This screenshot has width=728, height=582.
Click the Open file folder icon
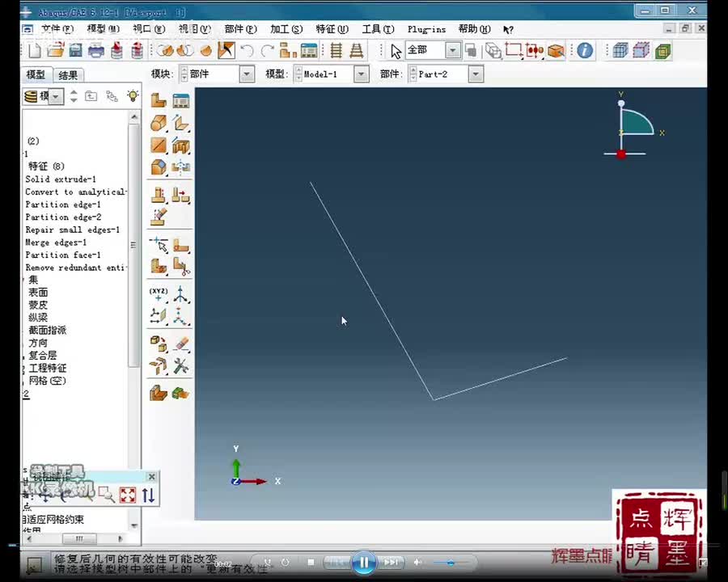55,50
